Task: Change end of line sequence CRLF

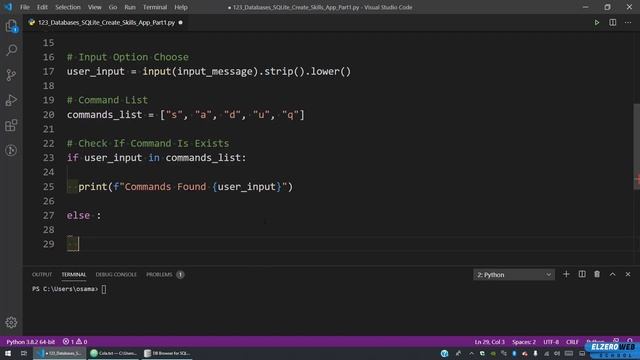Action: tap(572, 342)
